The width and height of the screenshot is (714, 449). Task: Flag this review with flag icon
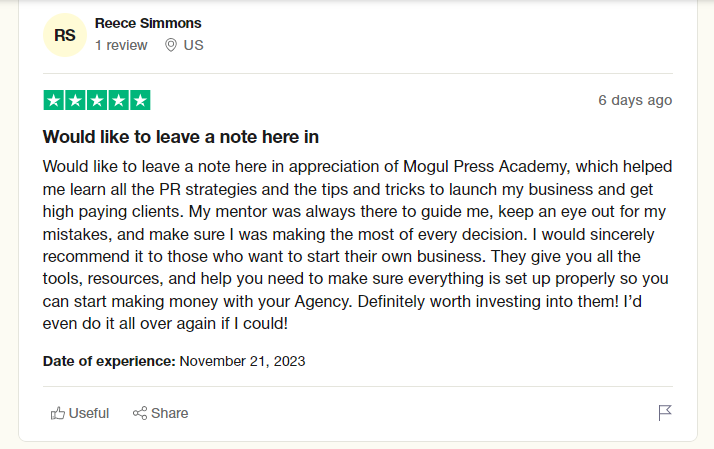[665, 413]
